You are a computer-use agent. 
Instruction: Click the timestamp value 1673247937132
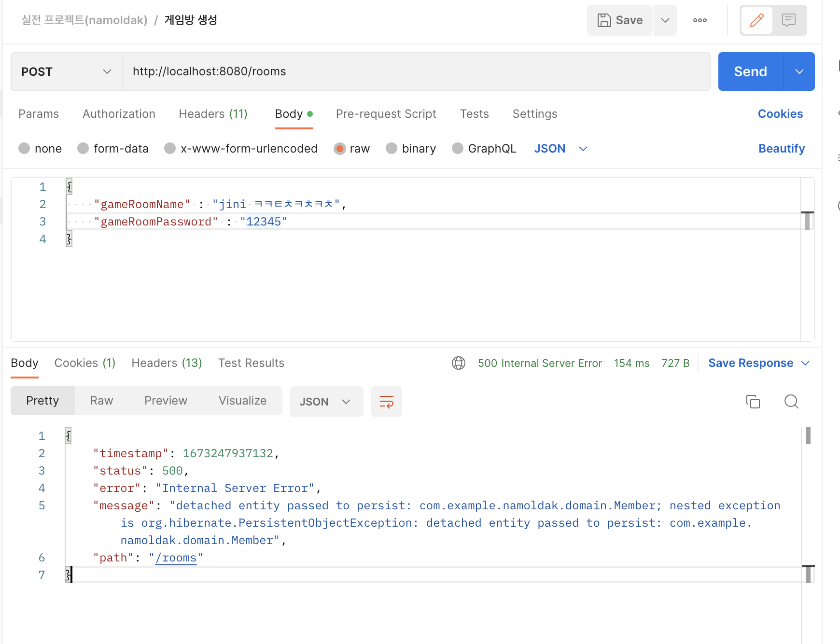click(228, 453)
